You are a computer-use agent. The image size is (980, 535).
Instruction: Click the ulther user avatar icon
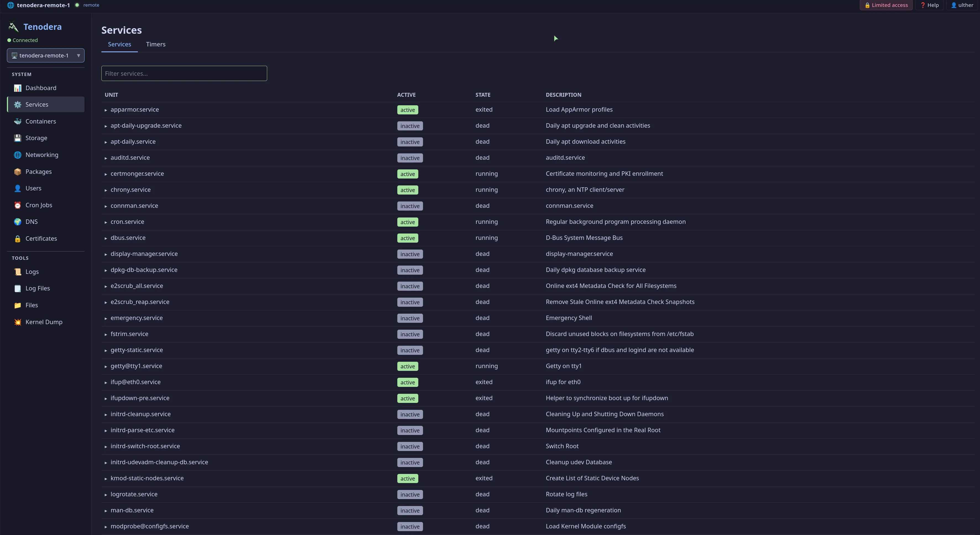pos(953,5)
